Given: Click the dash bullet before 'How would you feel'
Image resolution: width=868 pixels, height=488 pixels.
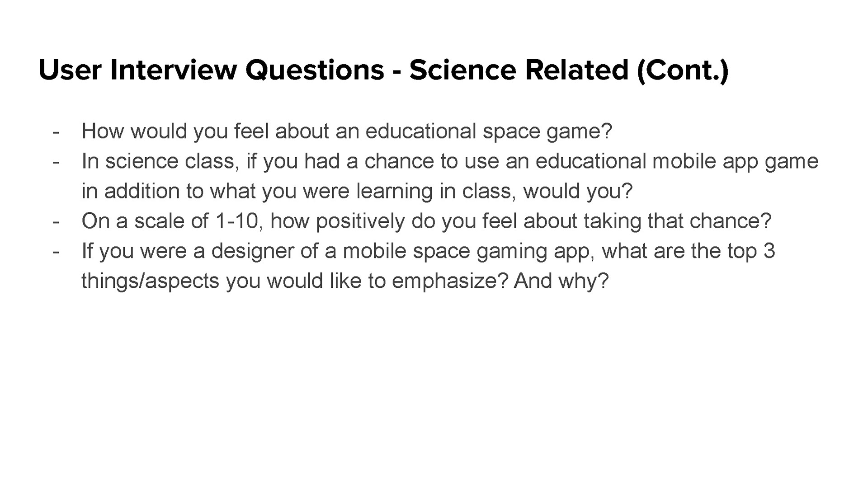Looking at the screenshot, I should [56, 132].
